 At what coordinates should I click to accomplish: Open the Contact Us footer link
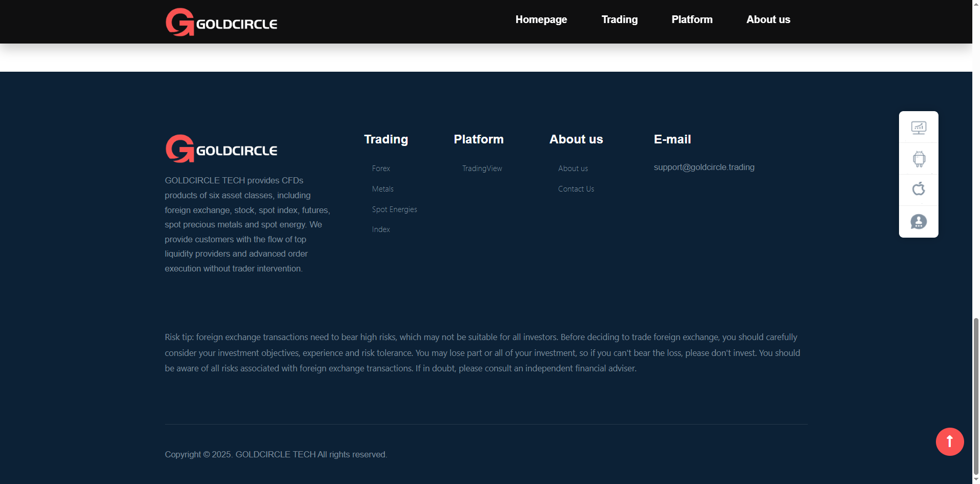[576, 189]
